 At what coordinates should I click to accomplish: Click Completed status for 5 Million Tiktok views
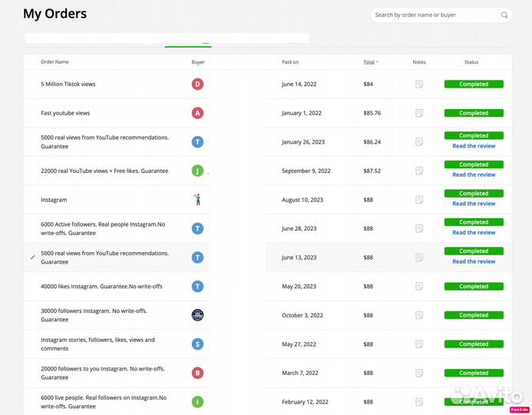point(474,85)
